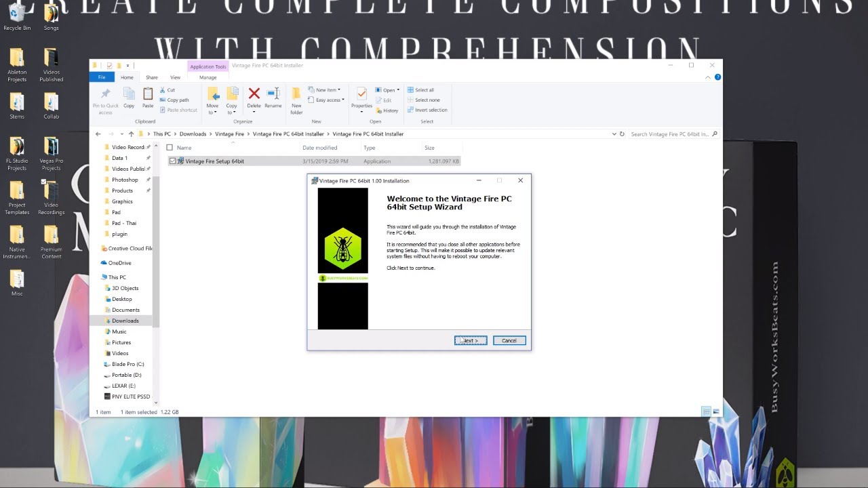The image size is (868, 488).
Task: Click Edit in the Open group
Action: pyautogui.click(x=383, y=100)
